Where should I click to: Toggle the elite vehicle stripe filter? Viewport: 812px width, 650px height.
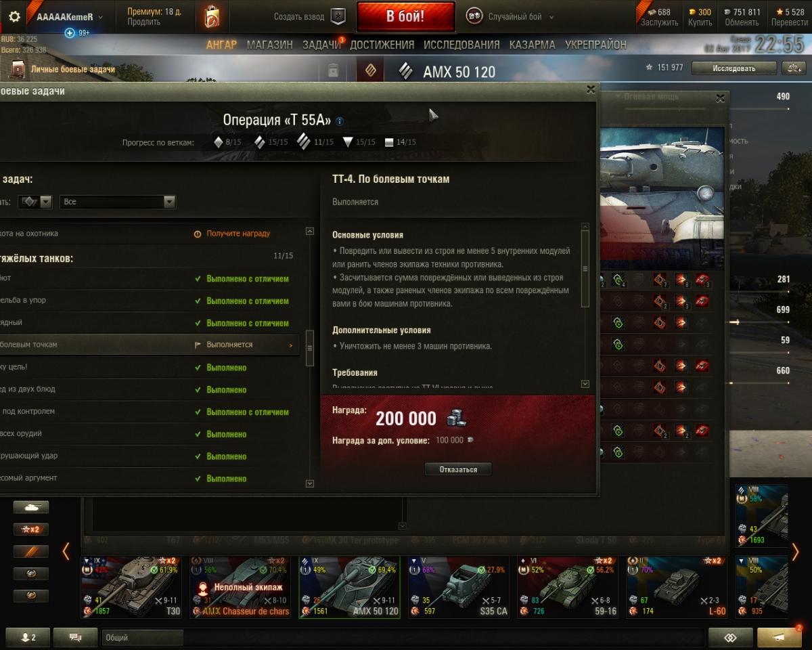(31, 551)
